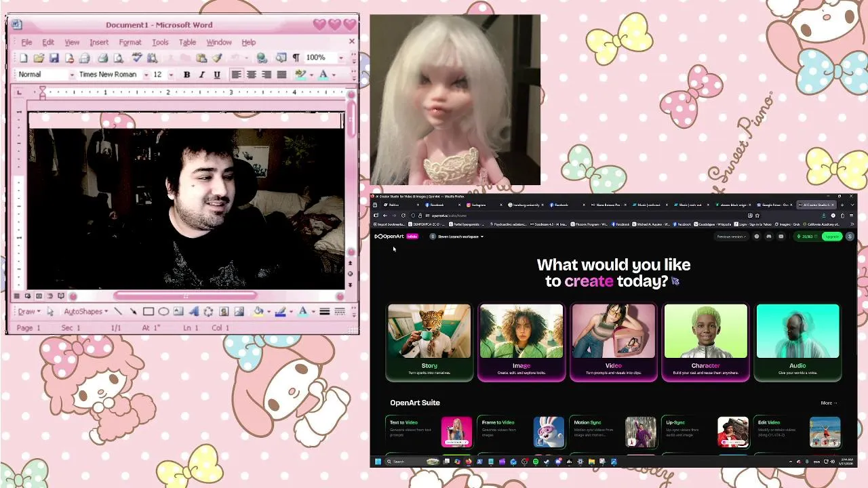
Task: Click the Text to Video suite tile
Action: coord(429,432)
